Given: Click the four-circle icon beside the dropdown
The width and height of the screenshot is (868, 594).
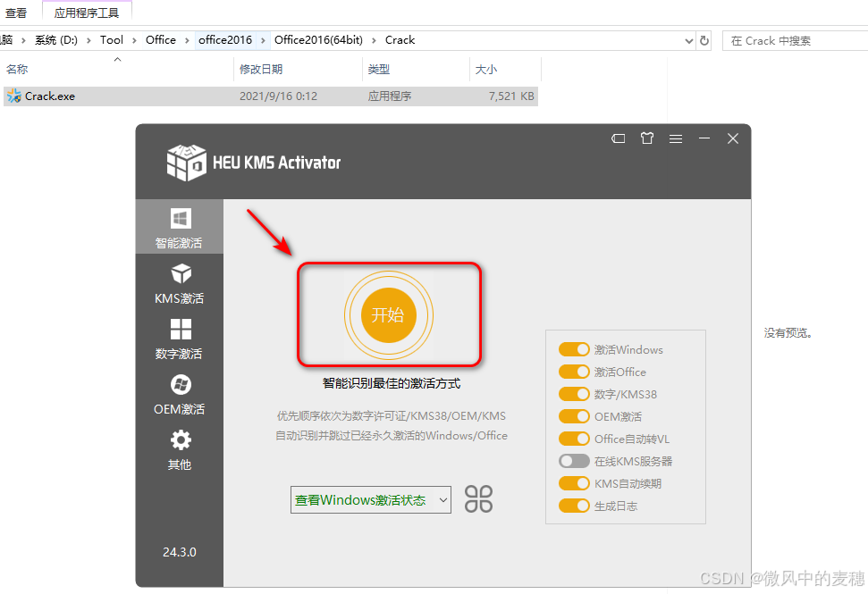Looking at the screenshot, I should (x=478, y=499).
